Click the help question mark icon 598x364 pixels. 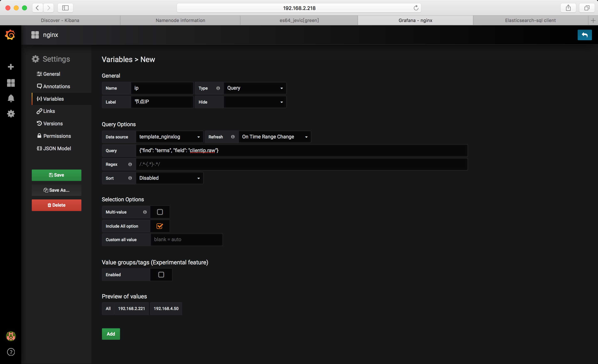11,352
